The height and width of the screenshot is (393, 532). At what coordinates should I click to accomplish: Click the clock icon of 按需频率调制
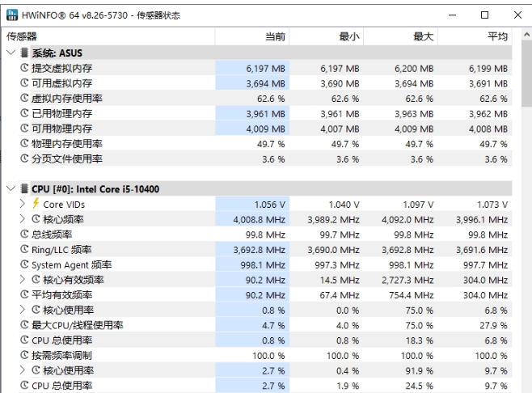click(24, 355)
